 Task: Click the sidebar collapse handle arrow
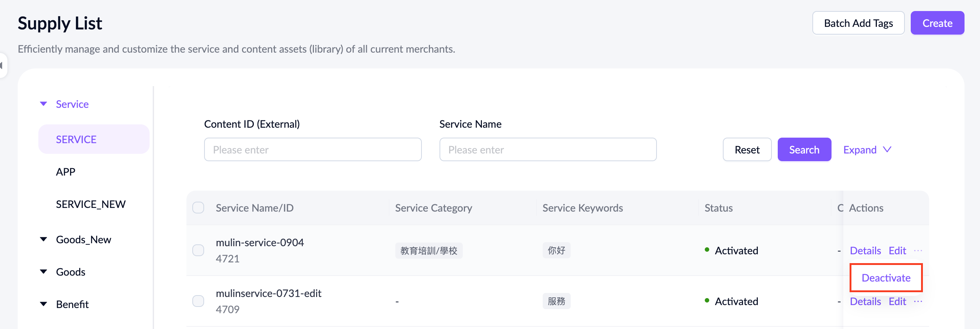pos(2,66)
